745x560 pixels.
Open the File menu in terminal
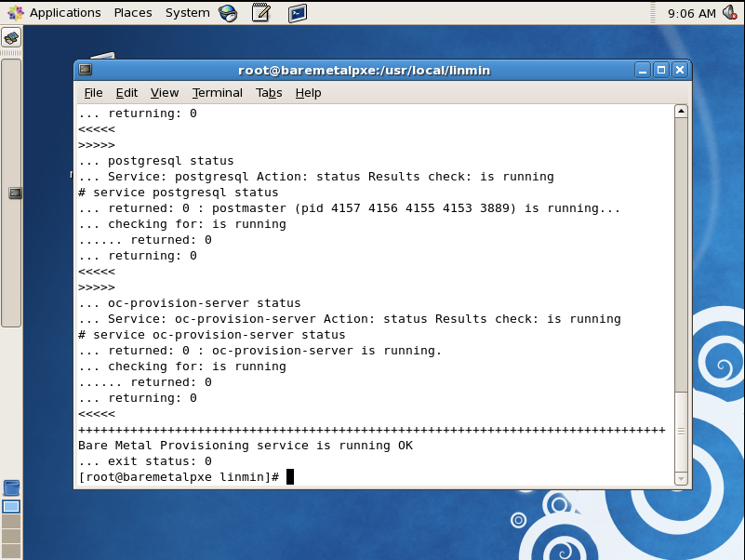(x=93, y=93)
